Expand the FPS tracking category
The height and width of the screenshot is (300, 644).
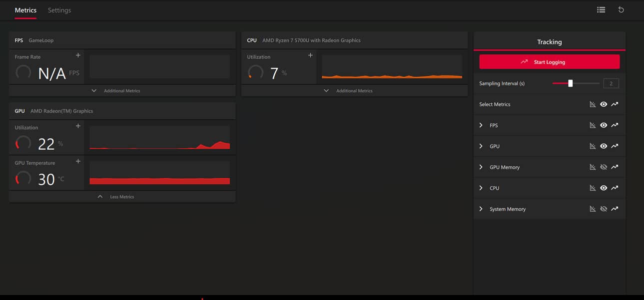click(481, 125)
